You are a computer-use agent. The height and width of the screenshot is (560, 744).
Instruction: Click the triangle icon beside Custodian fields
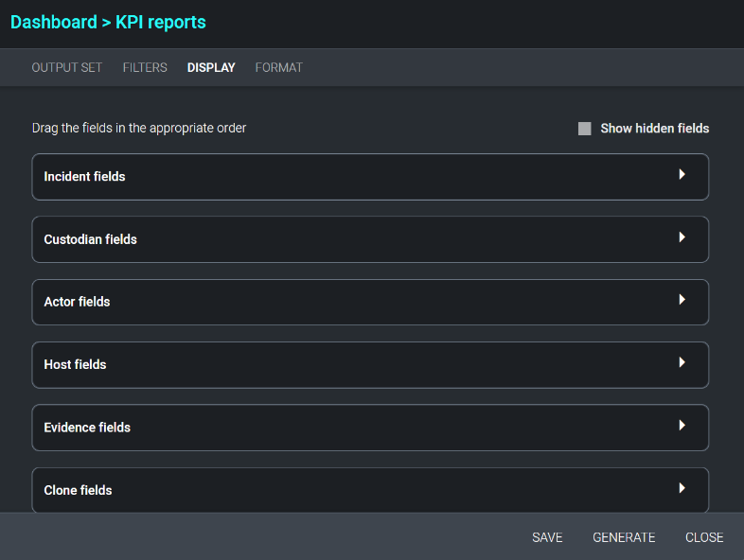pos(682,237)
